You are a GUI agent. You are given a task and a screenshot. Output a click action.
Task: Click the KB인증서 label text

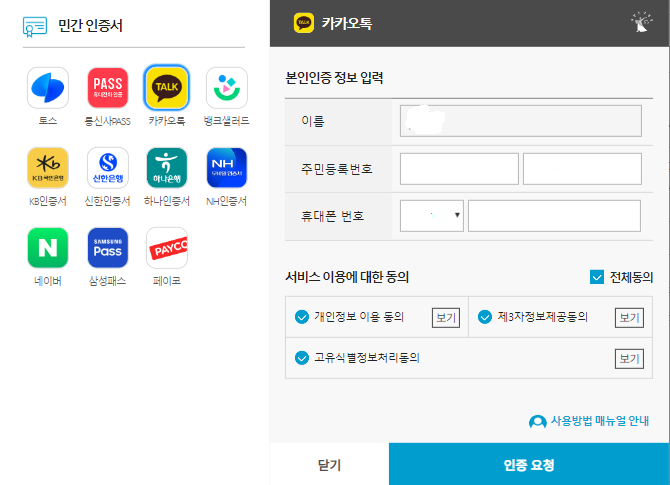48,201
